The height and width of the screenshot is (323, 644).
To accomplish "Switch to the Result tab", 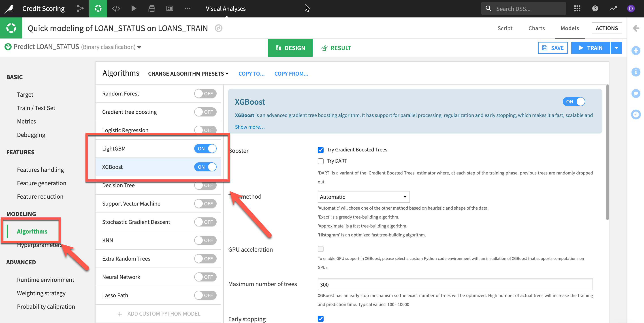I will coord(336,48).
